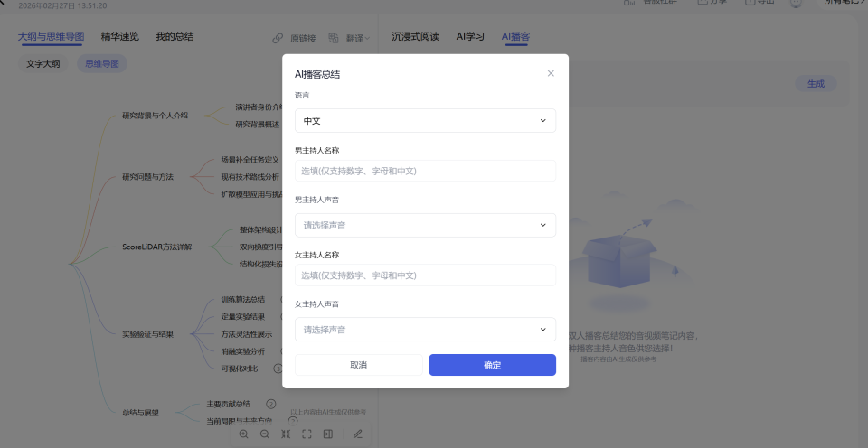Open the 沉浸式阅读 tab
Viewport: 868px width, 448px height.
(415, 36)
